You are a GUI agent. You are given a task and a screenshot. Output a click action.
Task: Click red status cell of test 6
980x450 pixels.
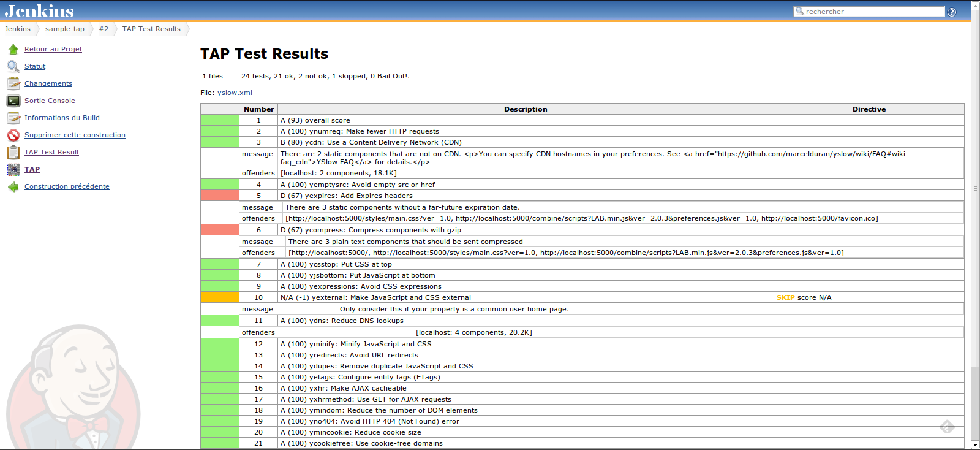220,230
